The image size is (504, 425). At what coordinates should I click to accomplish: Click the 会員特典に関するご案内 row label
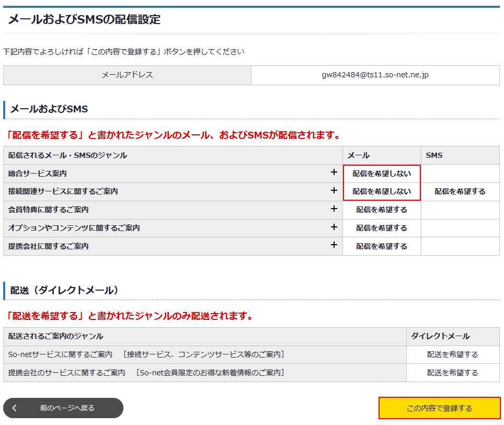[x=49, y=210]
